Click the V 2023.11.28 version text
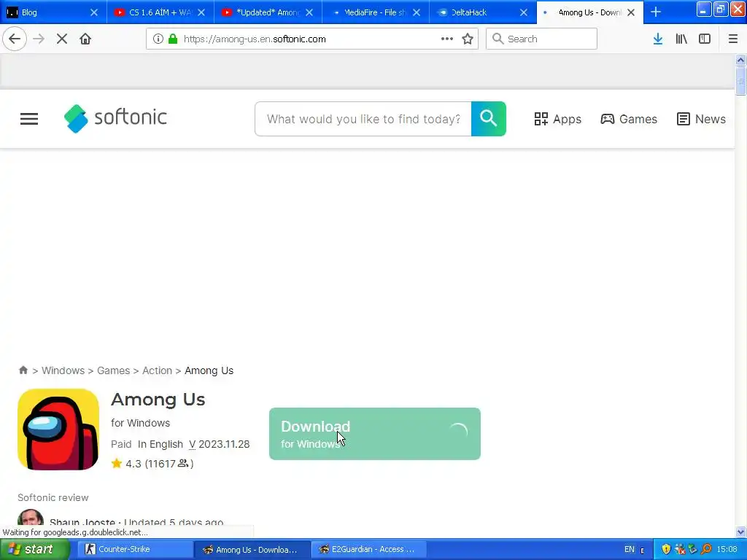This screenshot has height=560, width=747. click(x=219, y=444)
